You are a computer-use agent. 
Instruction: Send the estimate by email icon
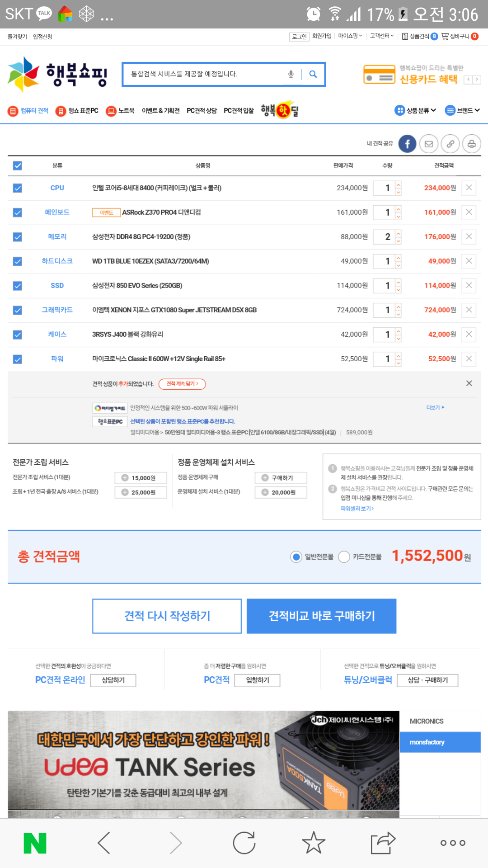coord(429,144)
